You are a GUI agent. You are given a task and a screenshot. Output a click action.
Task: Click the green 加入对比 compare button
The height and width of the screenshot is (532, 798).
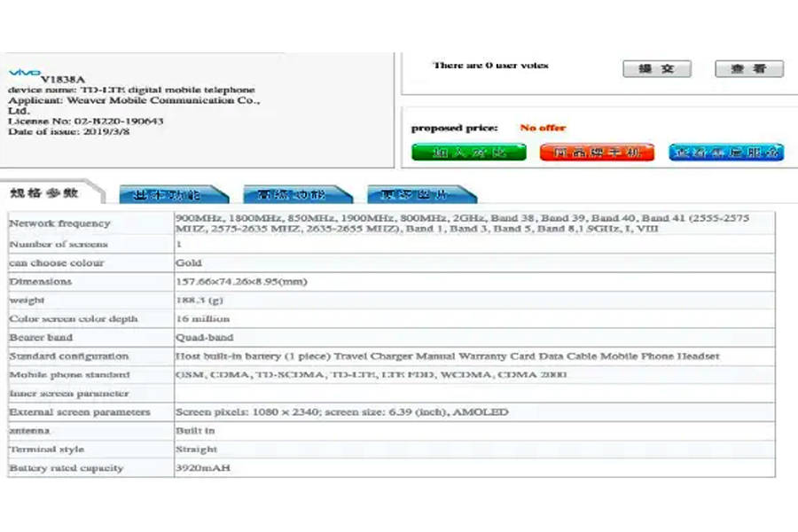point(457,153)
